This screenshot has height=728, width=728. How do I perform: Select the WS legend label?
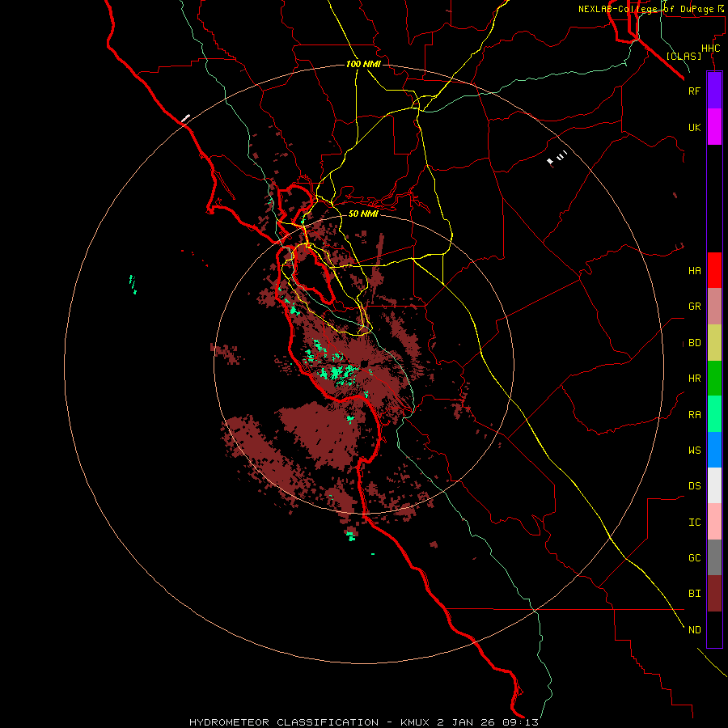pyautogui.click(x=694, y=451)
